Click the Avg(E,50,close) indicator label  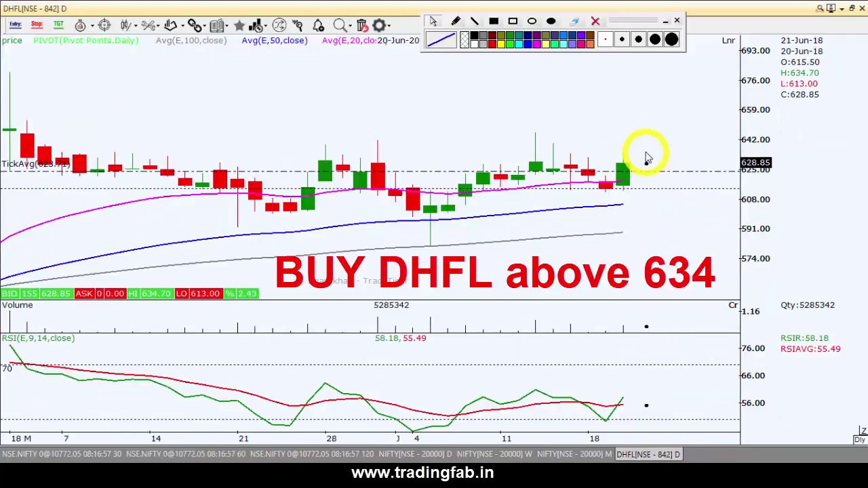click(x=275, y=41)
